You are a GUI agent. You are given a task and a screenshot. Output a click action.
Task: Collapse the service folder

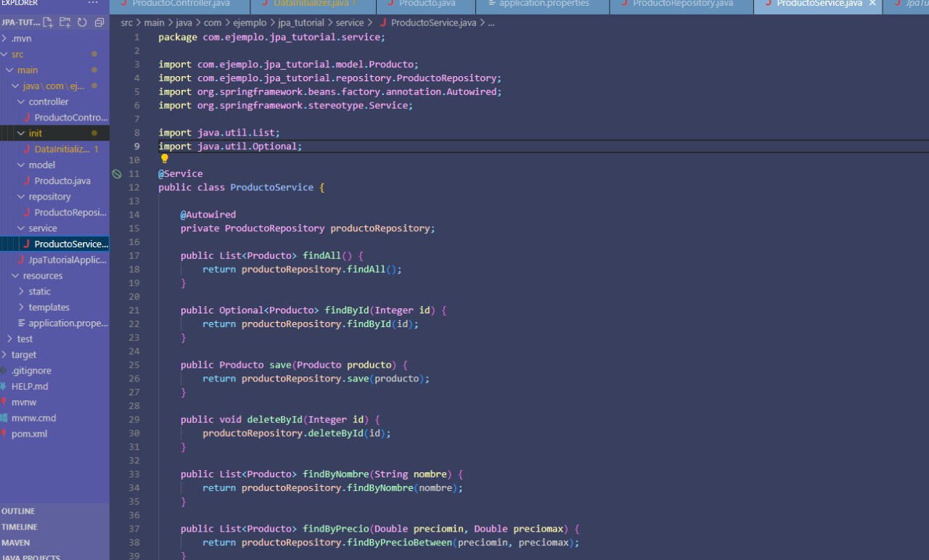[x=22, y=228]
